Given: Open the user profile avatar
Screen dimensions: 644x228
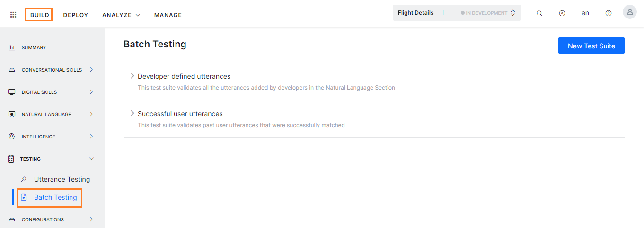Looking at the screenshot, I should tap(630, 12).
